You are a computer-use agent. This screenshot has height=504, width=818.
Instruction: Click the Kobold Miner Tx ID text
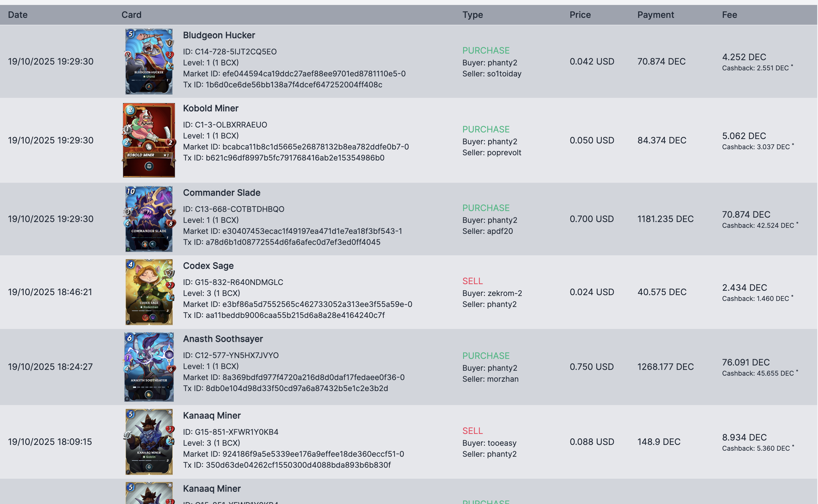(283, 158)
